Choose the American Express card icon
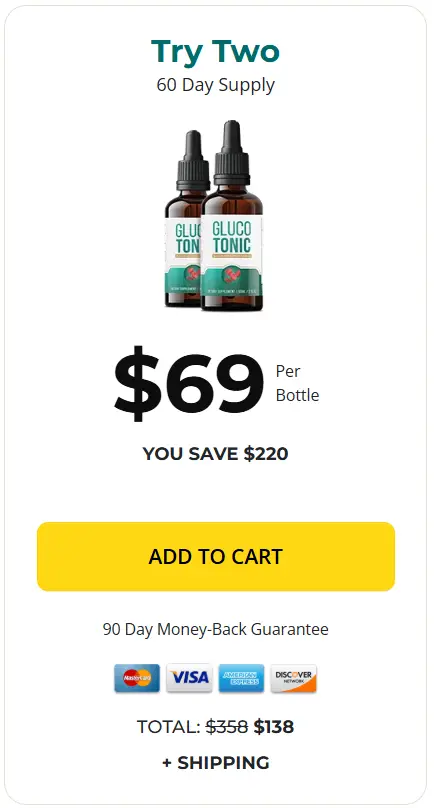Image resolution: width=434 pixels, height=808 pixels. (x=241, y=678)
